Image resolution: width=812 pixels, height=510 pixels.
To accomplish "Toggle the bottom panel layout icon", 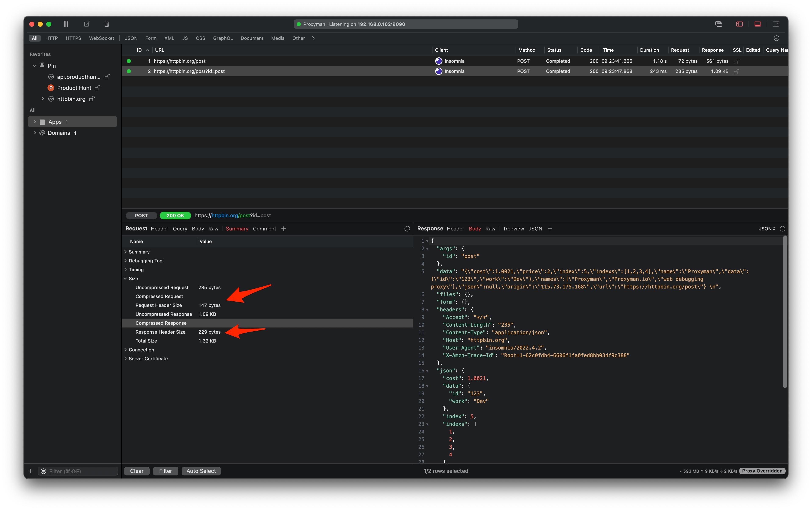I will 757,24.
